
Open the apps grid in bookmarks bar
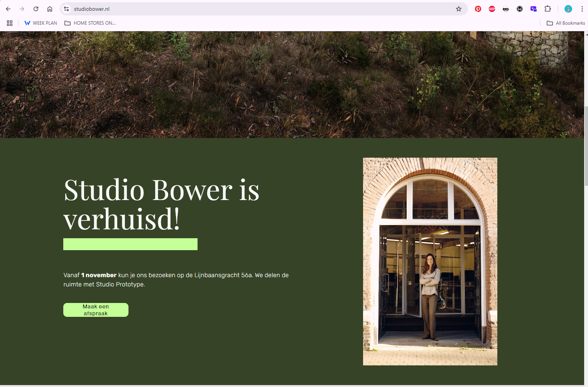[10, 23]
